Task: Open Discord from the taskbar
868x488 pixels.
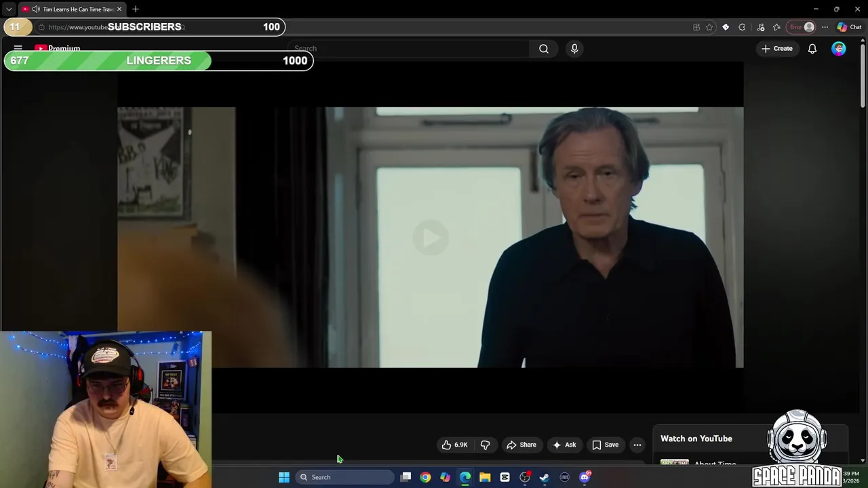Action: coord(585,477)
